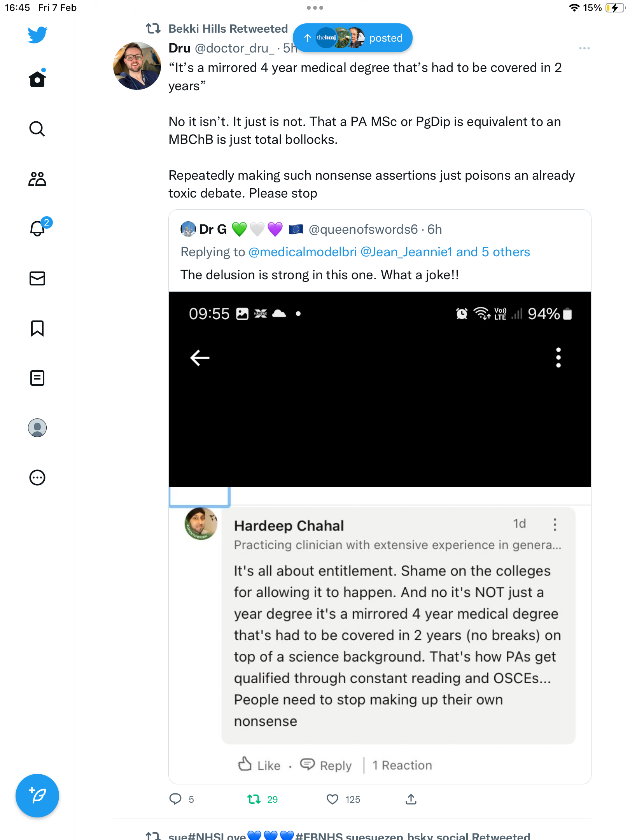630x840 pixels.
Task: Open the @medicalmodelbri mention link
Action: [x=302, y=252]
